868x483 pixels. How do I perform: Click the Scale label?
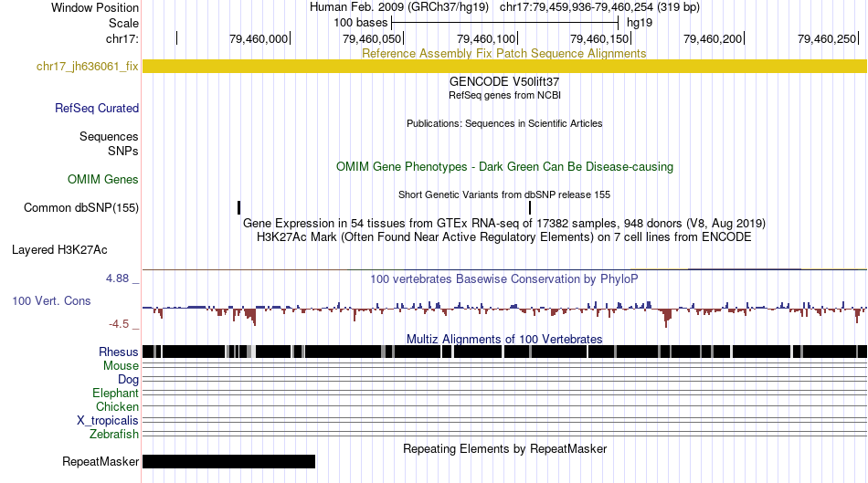[123, 23]
